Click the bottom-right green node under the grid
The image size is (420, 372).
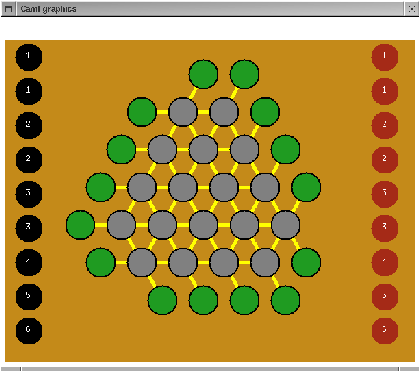285,300
